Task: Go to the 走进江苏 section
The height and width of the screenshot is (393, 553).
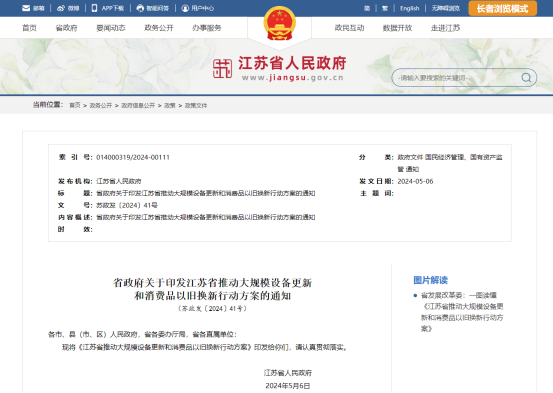Action: (x=445, y=28)
